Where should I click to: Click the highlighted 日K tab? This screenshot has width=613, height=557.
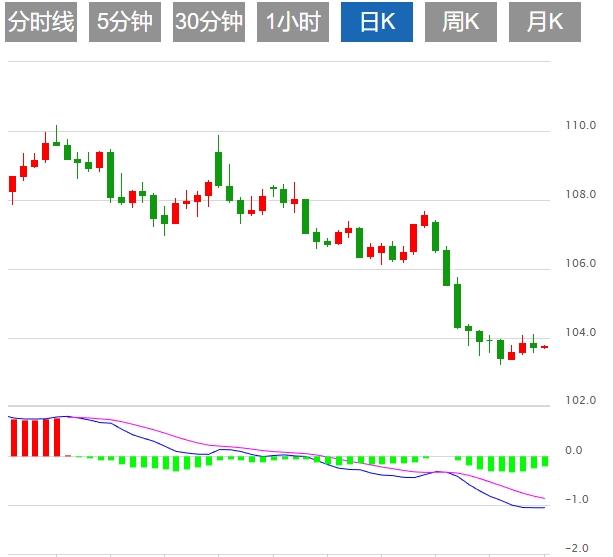pyautogui.click(x=376, y=22)
